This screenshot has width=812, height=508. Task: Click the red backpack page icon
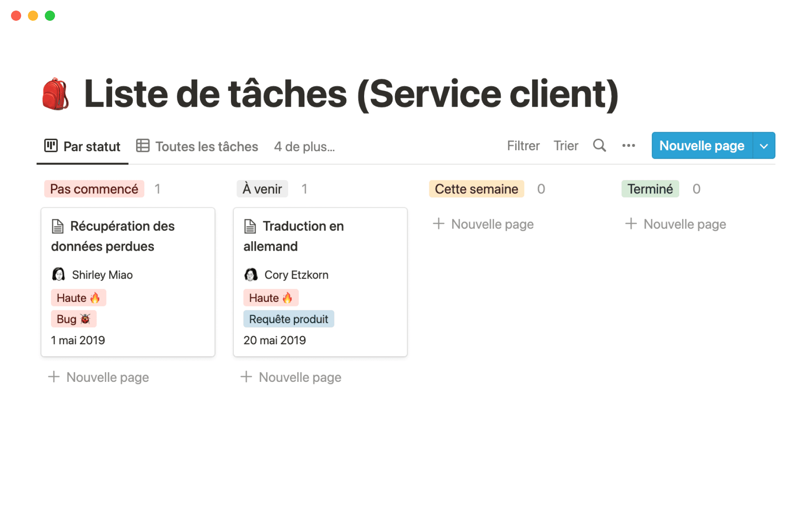coord(55,94)
